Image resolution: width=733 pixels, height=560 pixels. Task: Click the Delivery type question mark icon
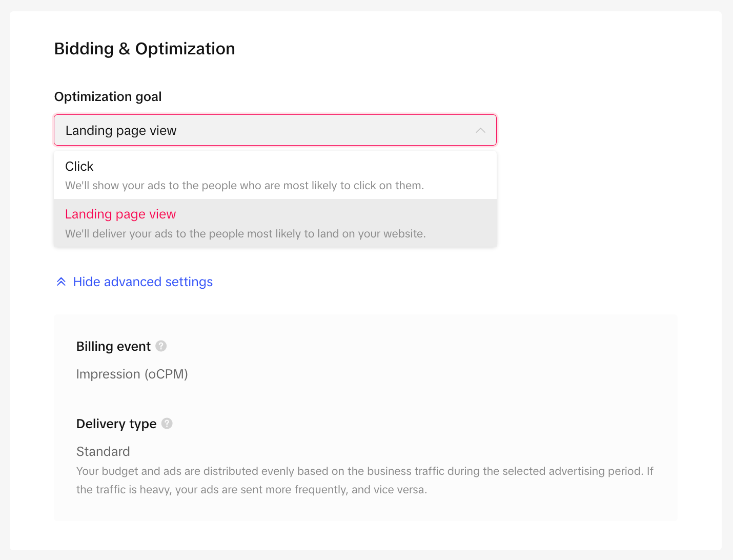coord(167,424)
